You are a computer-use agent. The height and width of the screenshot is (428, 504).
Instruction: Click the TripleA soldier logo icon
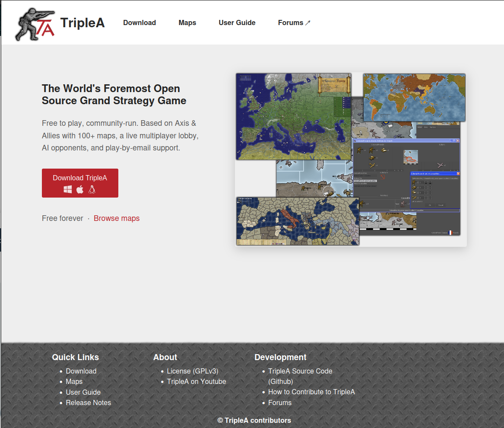[35, 24]
